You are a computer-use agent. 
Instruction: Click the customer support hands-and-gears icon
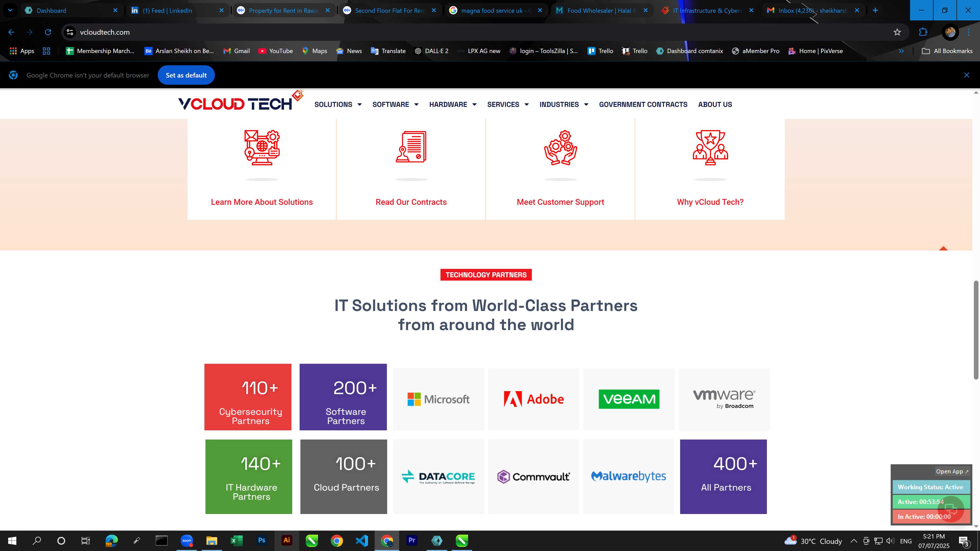pos(560,148)
